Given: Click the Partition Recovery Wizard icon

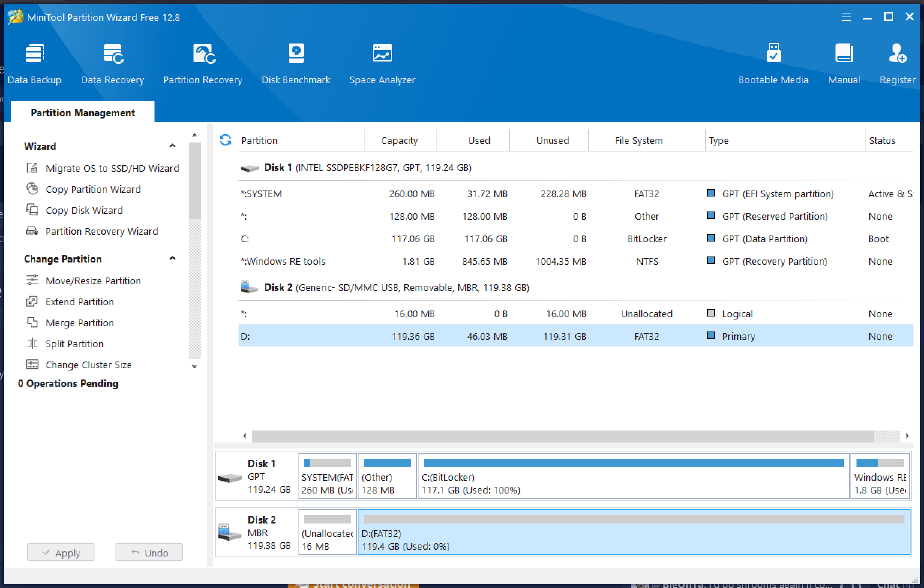Looking at the screenshot, I should (x=32, y=231).
